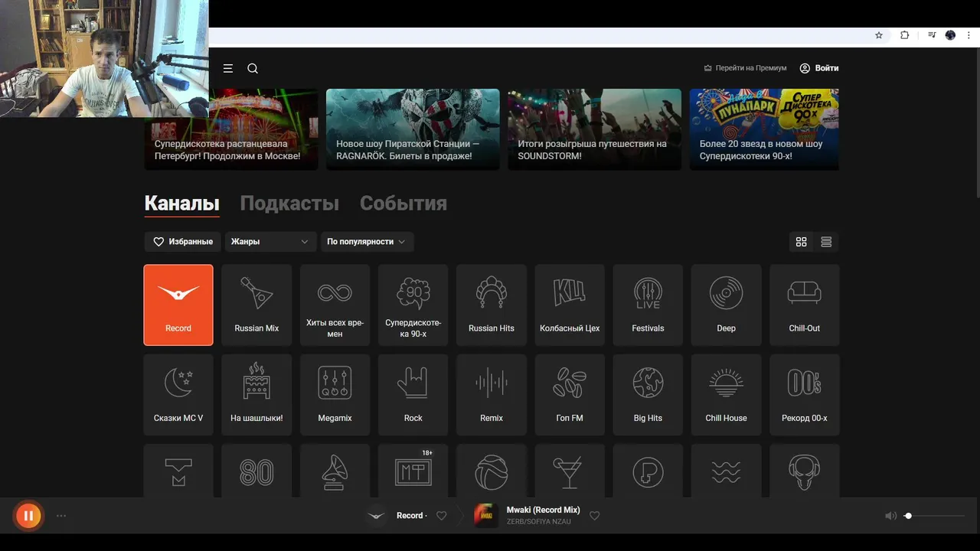This screenshot has width=980, height=551.
Task: Open the hamburger menu icon
Action: tap(227, 68)
